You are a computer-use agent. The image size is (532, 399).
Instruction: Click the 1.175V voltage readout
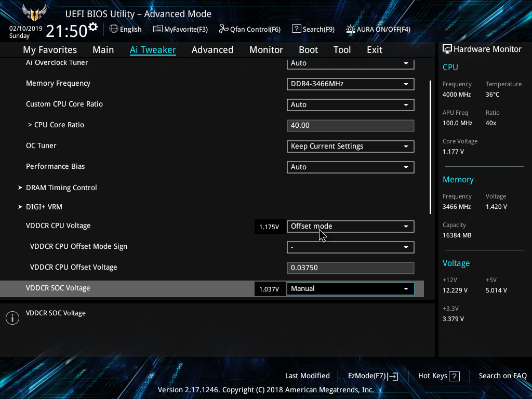pyautogui.click(x=269, y=227)
